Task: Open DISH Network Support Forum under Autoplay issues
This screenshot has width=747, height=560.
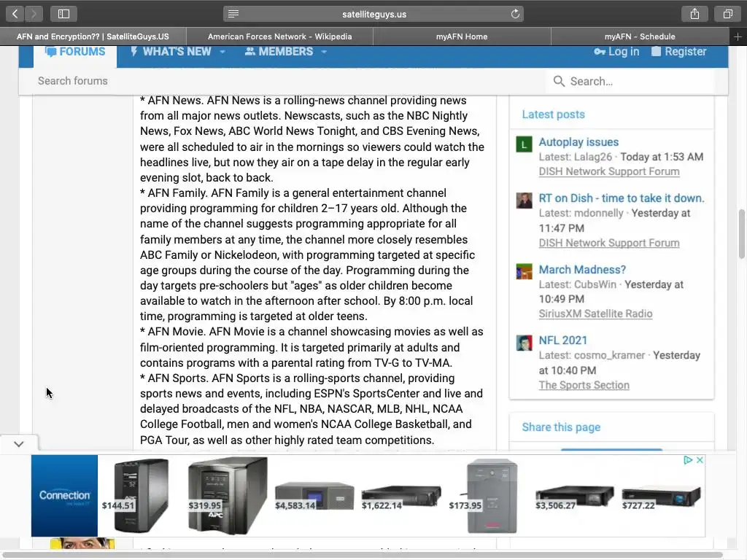Action: pyautogui.click(x=609, y=171)
